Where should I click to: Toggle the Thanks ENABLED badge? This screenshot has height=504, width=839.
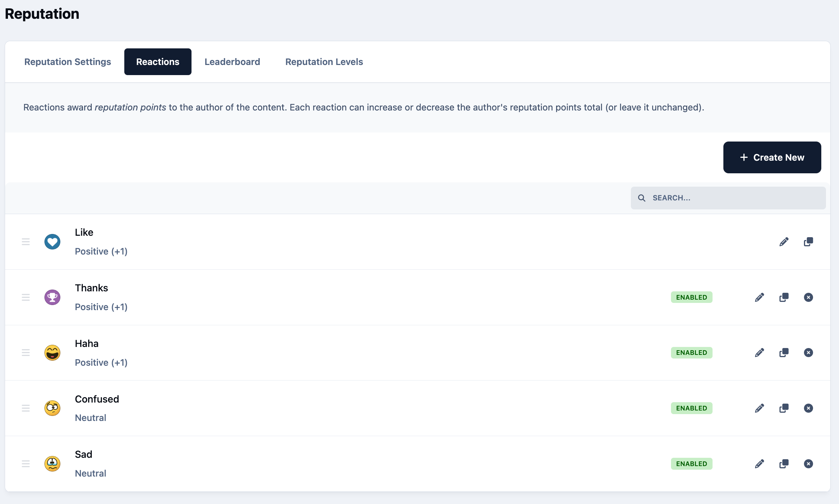pyautogui.click(x=692, y=297)
